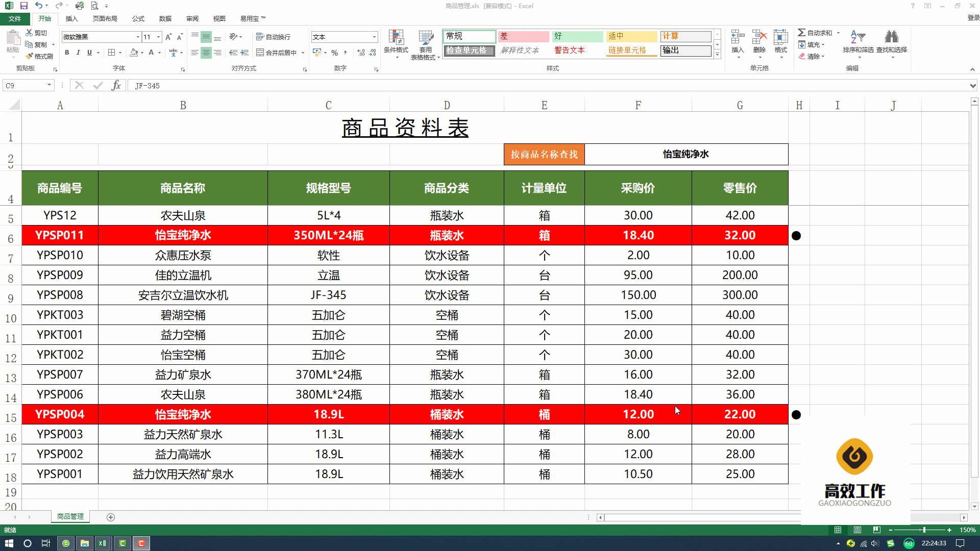Click the Cut (剪切) scissors button
Image resolution: width=980 pixels, height=551 pixels.
(36, 33)
